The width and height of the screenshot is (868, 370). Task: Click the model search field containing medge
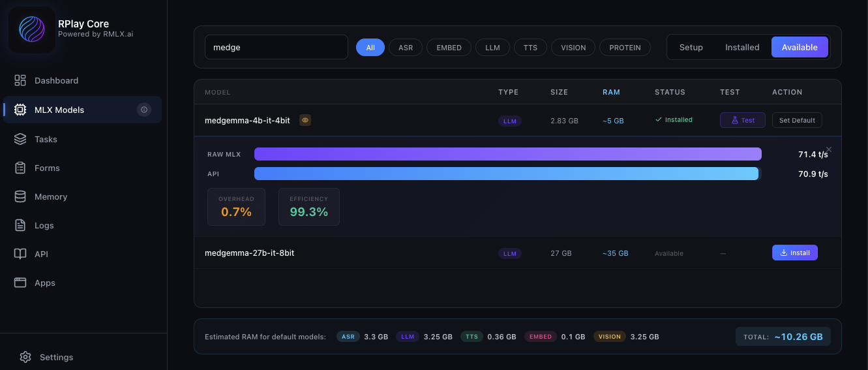tap(276, 47)
